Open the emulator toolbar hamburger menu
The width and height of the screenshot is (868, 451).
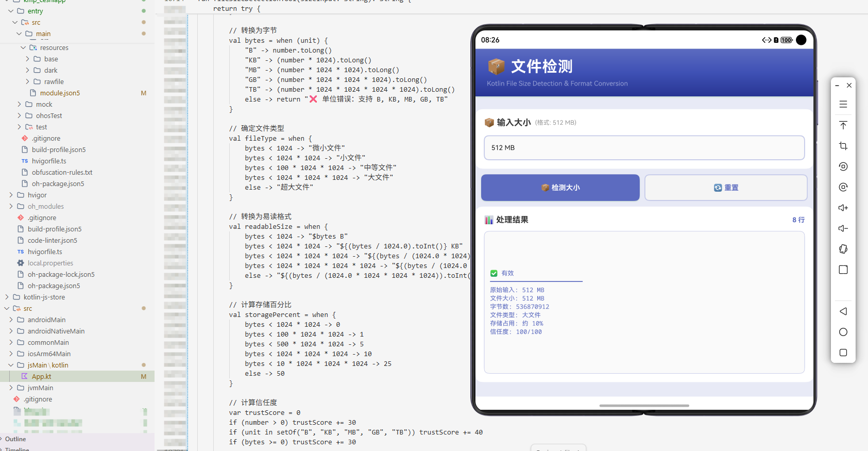pyautogui.click(x=843, y=105)
